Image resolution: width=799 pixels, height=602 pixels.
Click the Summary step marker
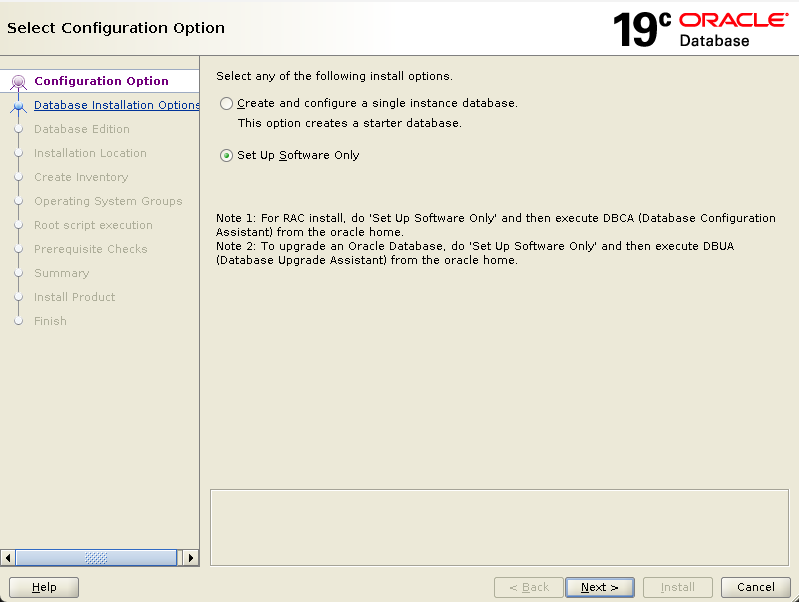point(19,273)
